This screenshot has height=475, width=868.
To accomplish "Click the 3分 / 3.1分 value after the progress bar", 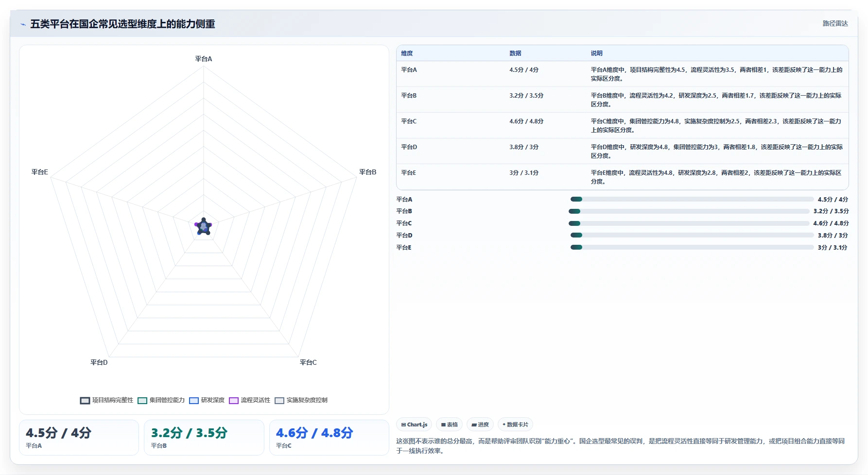I will pos(833,248).
